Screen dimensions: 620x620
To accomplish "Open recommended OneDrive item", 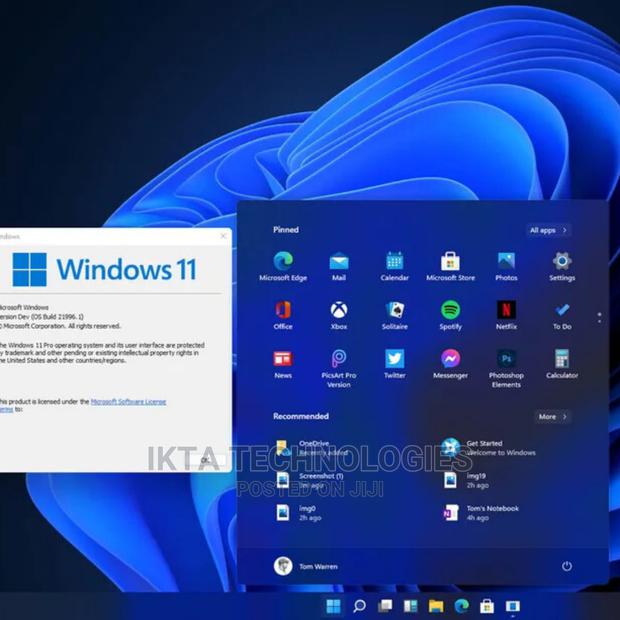I will [x=312, y=448].
